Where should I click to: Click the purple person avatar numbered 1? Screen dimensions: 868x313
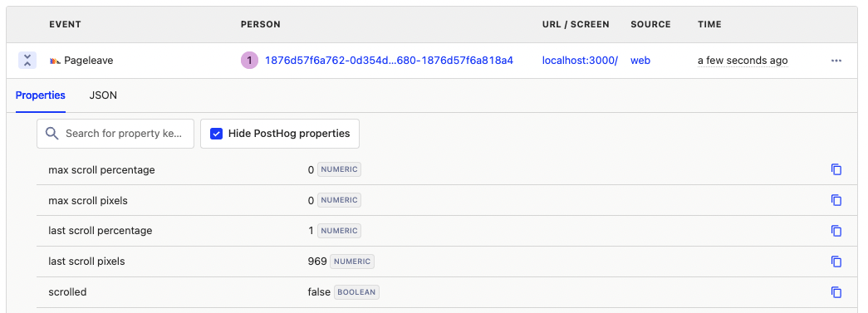(x=249, y=61)
